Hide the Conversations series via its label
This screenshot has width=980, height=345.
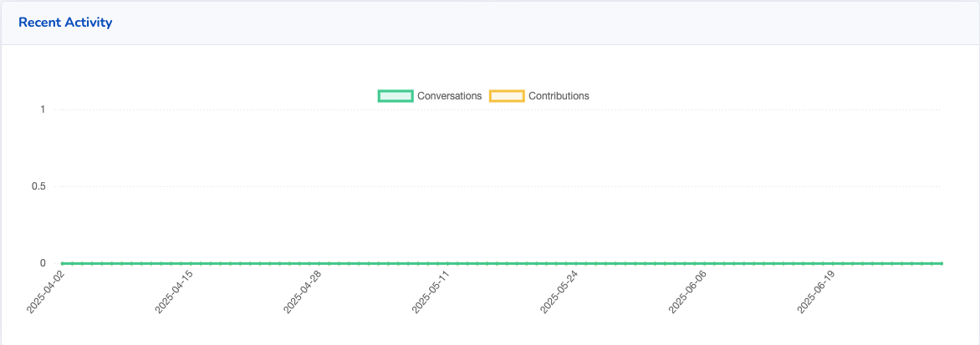449,96
